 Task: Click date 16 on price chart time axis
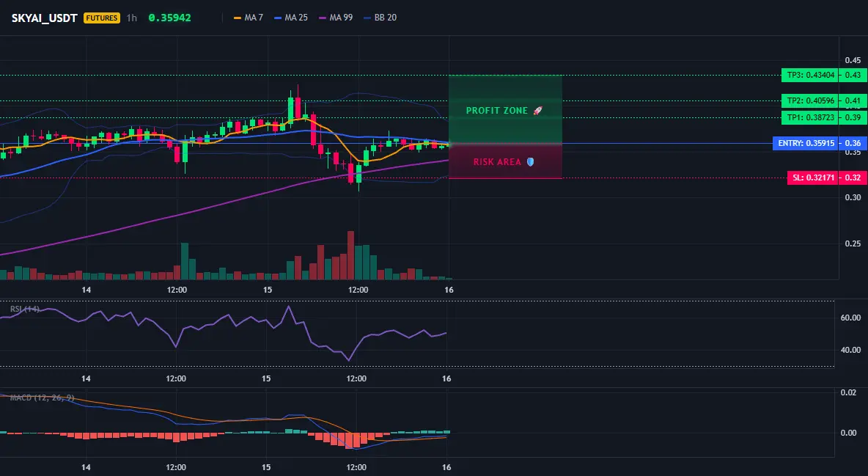pos(449,290)
